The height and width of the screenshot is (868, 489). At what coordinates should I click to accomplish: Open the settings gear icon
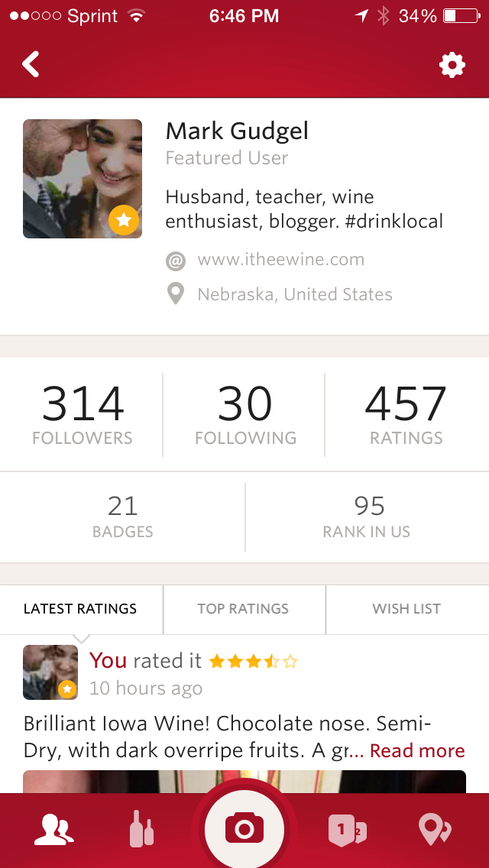pyautogui.click(x=452, y=65)
